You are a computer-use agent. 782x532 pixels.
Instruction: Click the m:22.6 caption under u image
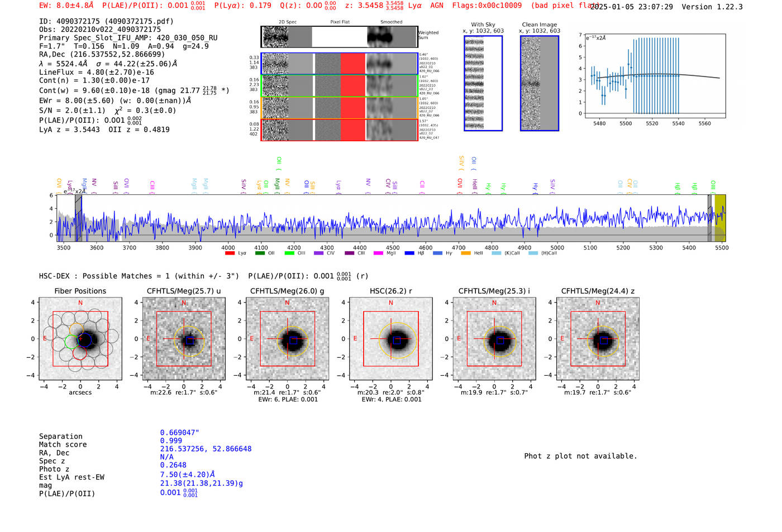[x=184, y=392]
